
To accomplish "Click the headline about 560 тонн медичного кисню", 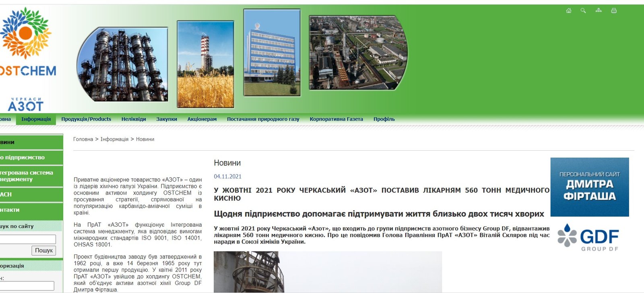I will coord(382,194).
